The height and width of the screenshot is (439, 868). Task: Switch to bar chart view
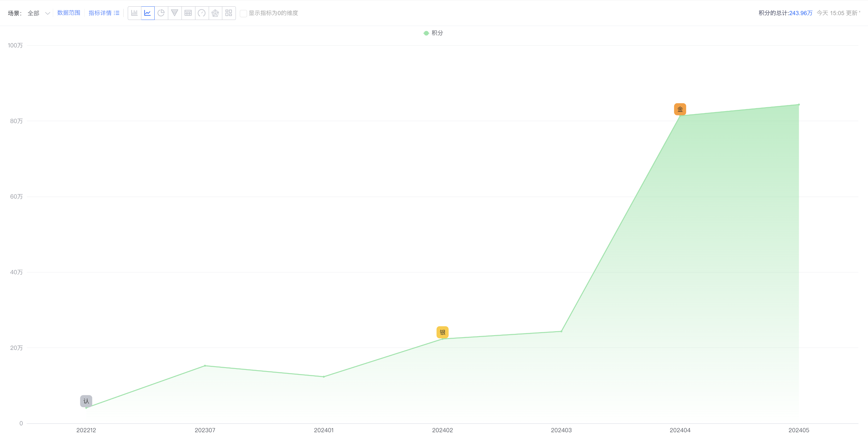point(134,13)
